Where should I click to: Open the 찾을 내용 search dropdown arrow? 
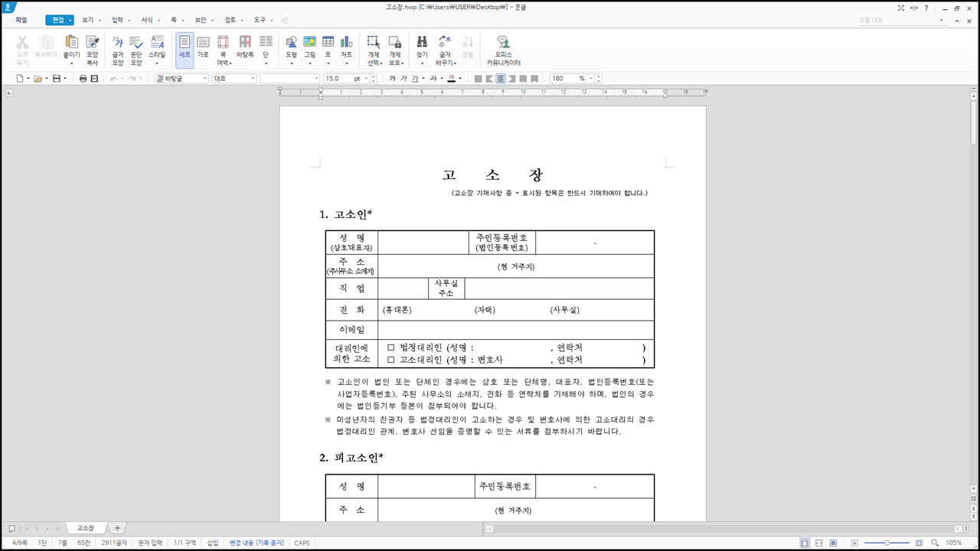pos(942,20)
